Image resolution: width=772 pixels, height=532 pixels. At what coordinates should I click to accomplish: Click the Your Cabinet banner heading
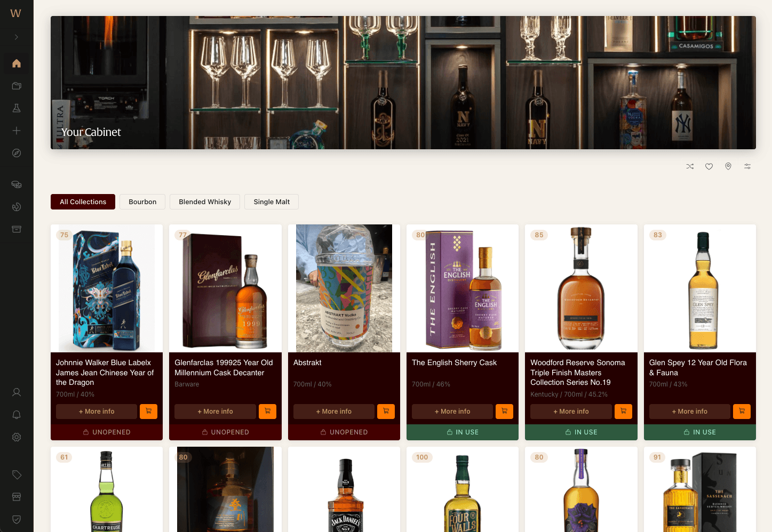click(91, 132)
